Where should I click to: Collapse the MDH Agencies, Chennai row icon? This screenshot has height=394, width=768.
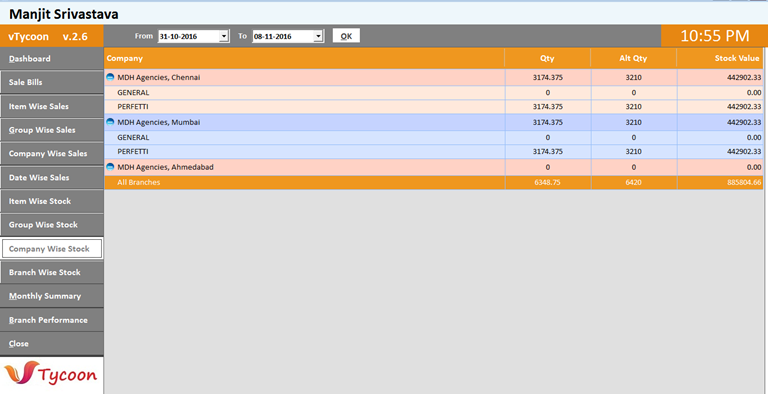[x=110, y=77]
